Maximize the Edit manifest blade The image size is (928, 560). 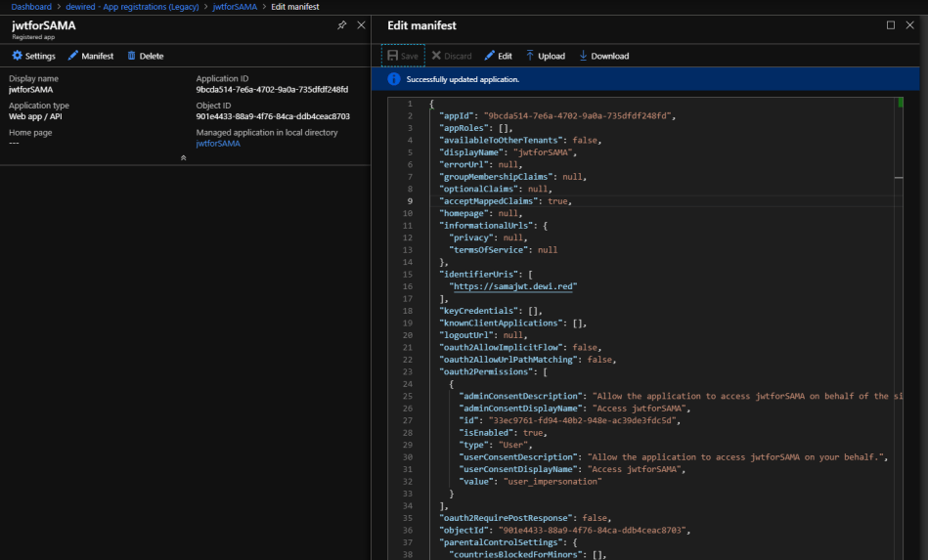pyautogui.click(x=891, y=25)
